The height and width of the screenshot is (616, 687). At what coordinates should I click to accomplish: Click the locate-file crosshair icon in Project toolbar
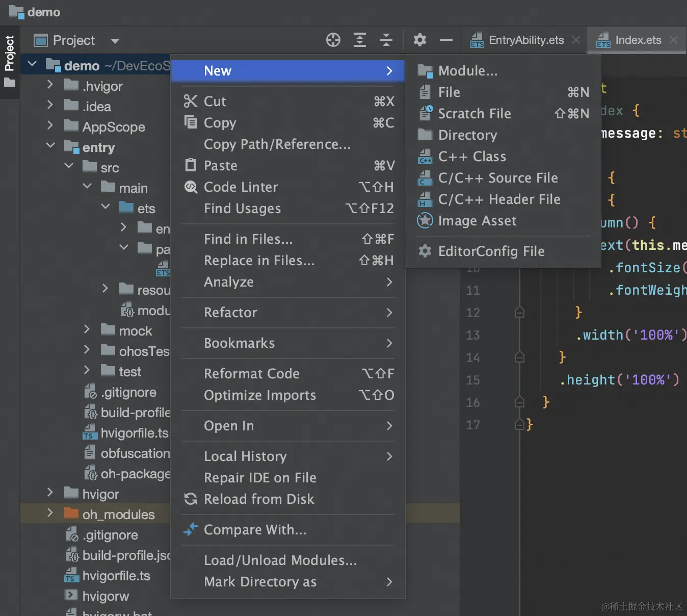pos(333,40)
